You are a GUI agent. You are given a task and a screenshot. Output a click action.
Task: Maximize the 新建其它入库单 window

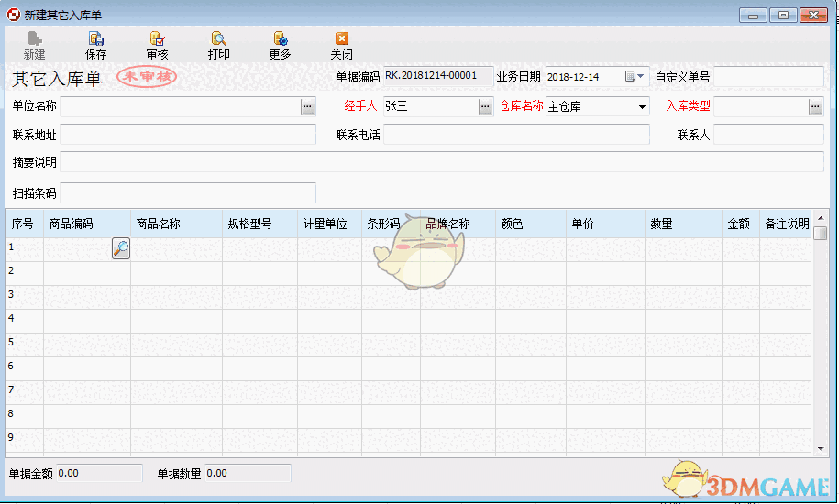[x=783, y=15]
